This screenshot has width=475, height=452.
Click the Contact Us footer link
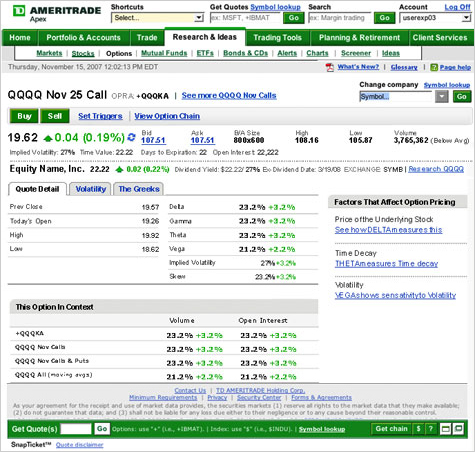[x=190, y=390]
